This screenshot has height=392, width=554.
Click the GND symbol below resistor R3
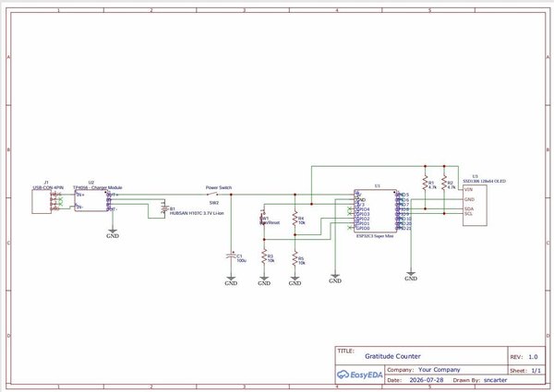click(x=264, y=281)
